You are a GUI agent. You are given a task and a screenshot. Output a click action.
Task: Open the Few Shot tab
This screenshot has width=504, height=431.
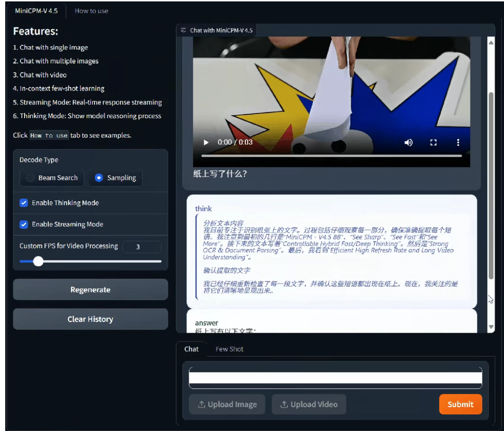229,349
